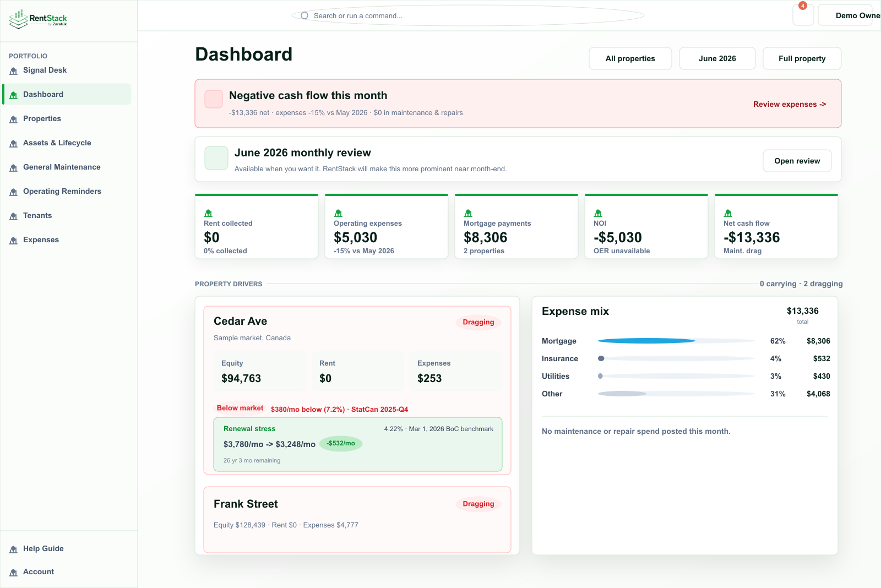Click the Cedar Ave Expenses $253 tile
Screen dimensions: 881x588
pos(456,371)
